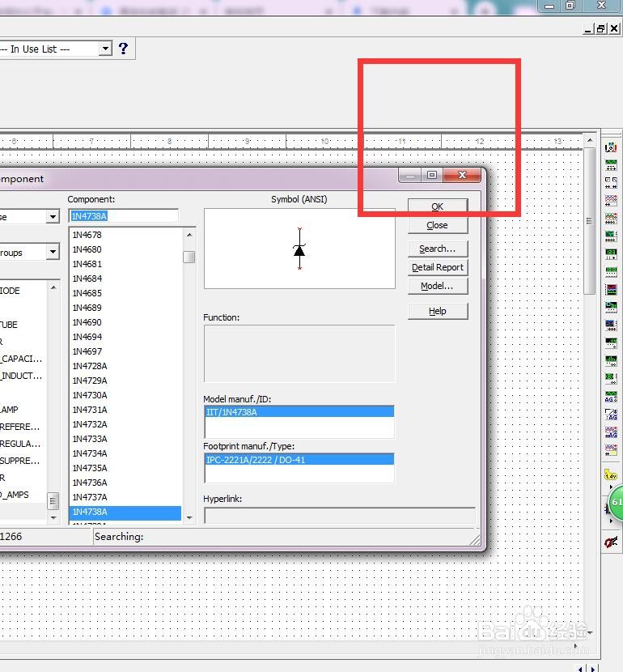Select the IV Analyzer instrument icon
The width and height of the screenshot is (623, 672).
coord(611,325)
